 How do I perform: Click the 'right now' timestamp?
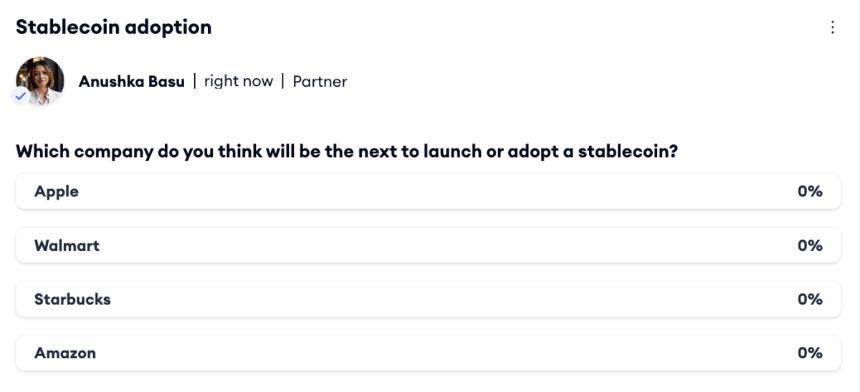click(239, 82)
